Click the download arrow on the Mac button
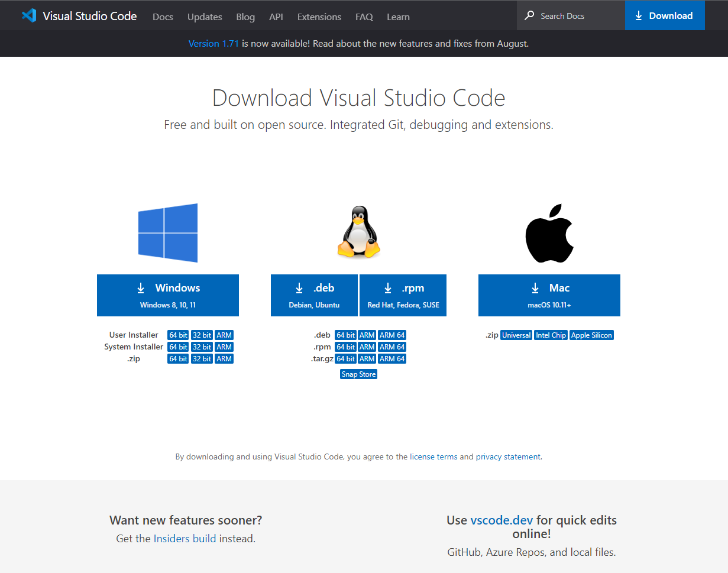 [x=535, y=288]
